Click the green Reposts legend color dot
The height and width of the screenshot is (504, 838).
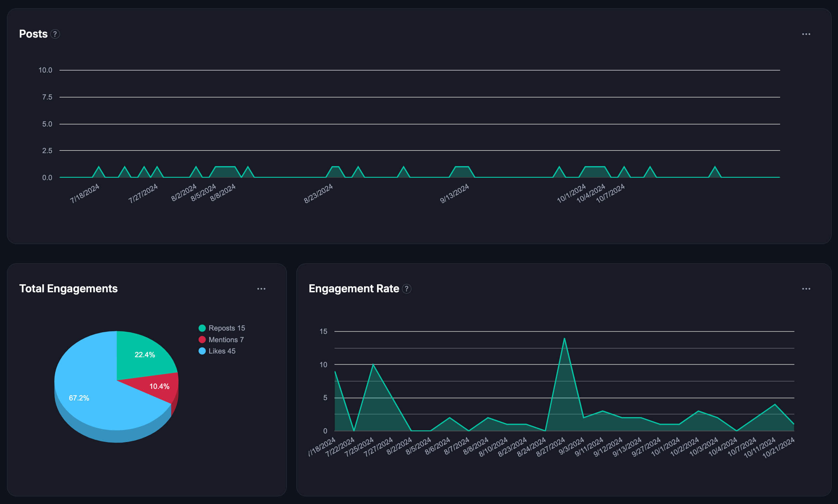coord(202,328)
